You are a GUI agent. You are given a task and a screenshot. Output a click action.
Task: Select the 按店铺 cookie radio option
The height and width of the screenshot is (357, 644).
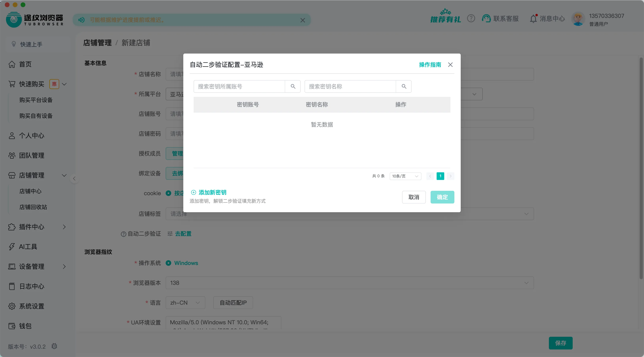coord(168,193)
